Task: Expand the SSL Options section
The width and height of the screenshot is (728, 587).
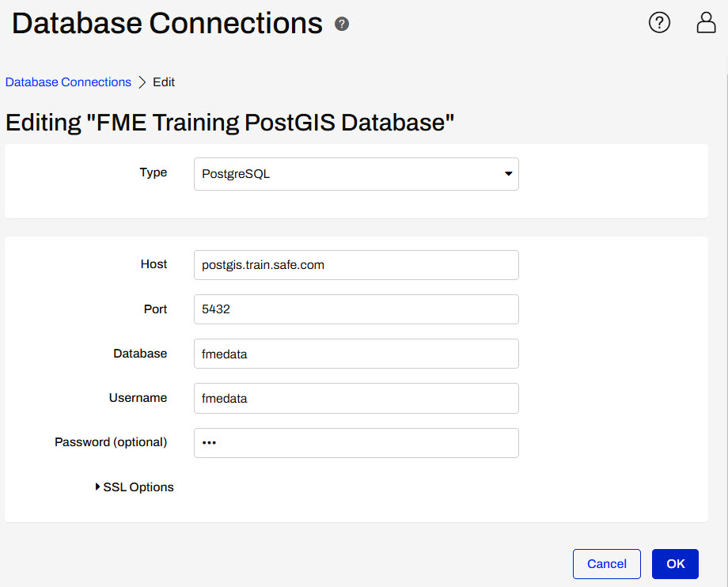Action: (x=135, y=487)
